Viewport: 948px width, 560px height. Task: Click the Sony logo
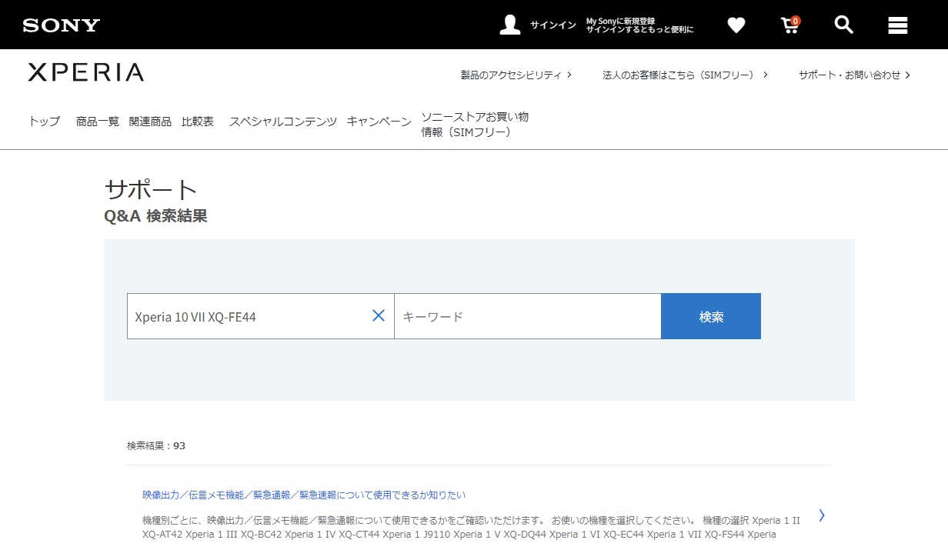point(62,25)
